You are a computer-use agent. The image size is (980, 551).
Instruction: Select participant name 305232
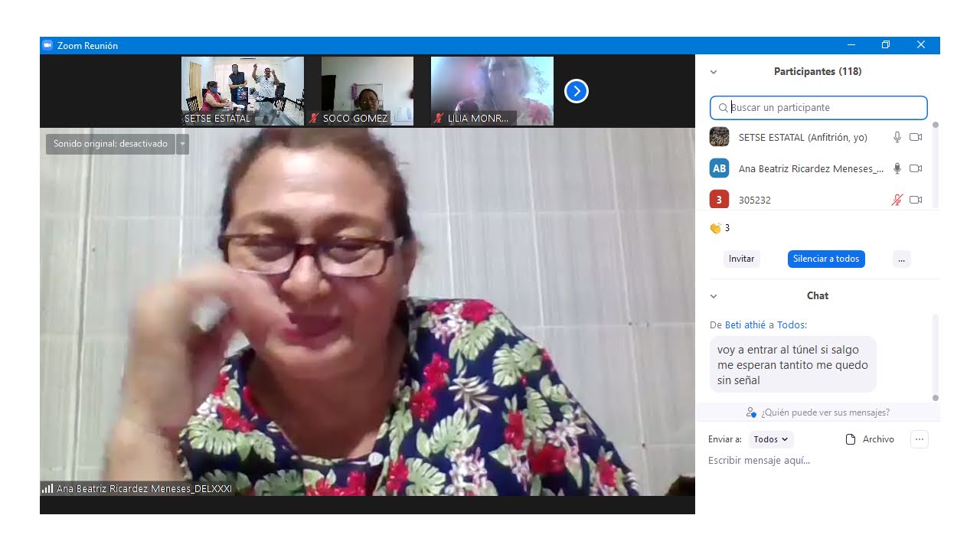point(755,200)
